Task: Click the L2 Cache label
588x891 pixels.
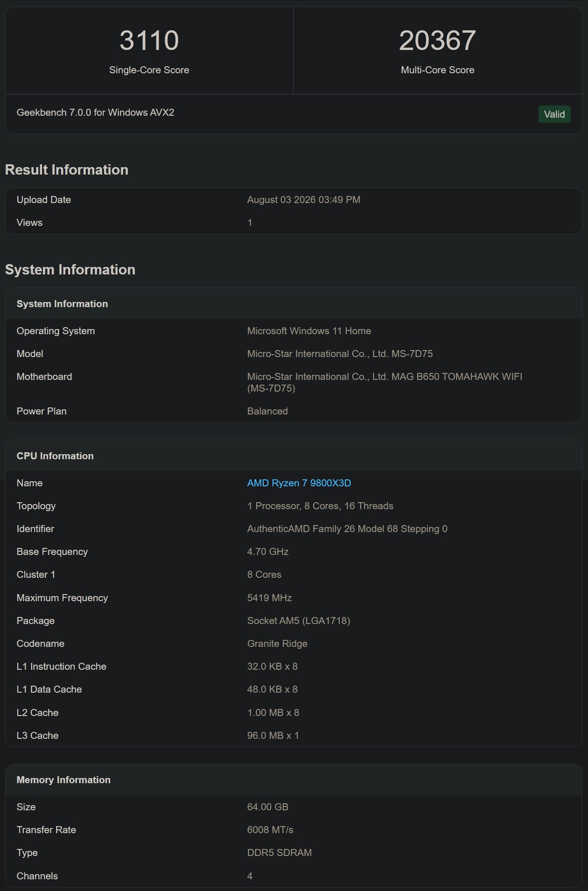Action: point(37,713)
